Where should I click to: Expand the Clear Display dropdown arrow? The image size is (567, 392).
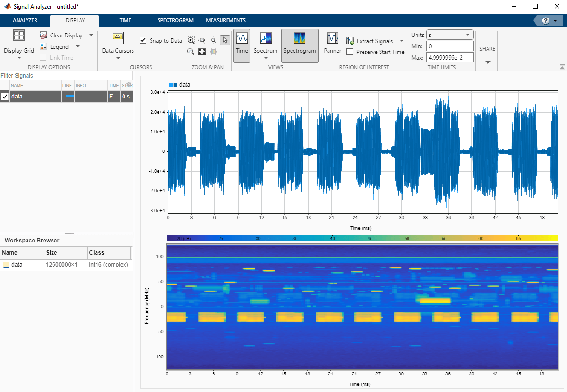tap(91, 35)
